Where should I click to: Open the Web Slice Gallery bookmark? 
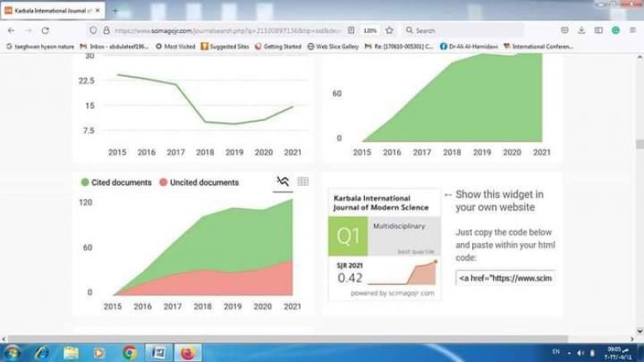click(x=333, y=46)
